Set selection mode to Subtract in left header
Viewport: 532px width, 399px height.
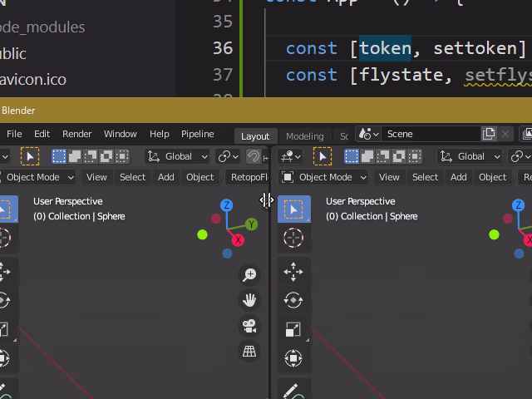[91, 156]
